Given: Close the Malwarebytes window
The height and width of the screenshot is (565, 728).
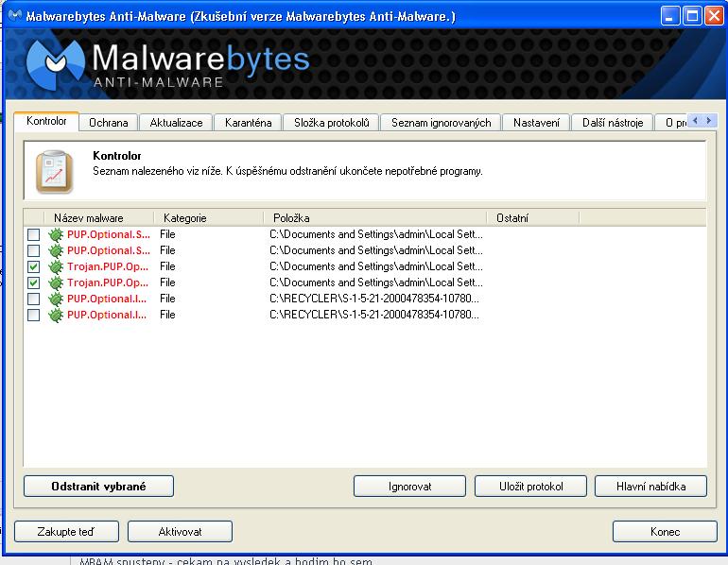Looking at the screenshot, I should [x=714, y=16].
